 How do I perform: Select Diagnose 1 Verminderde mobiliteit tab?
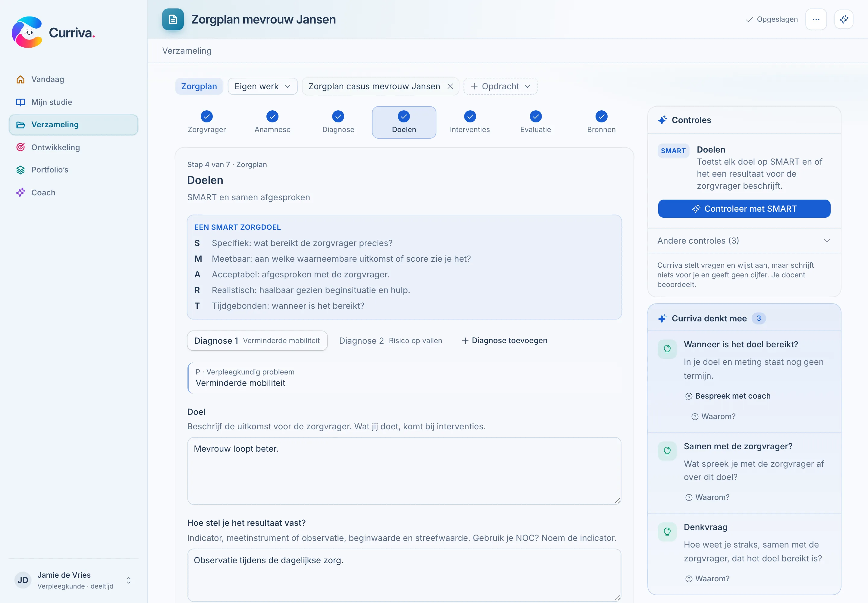[x=257, y=341]
